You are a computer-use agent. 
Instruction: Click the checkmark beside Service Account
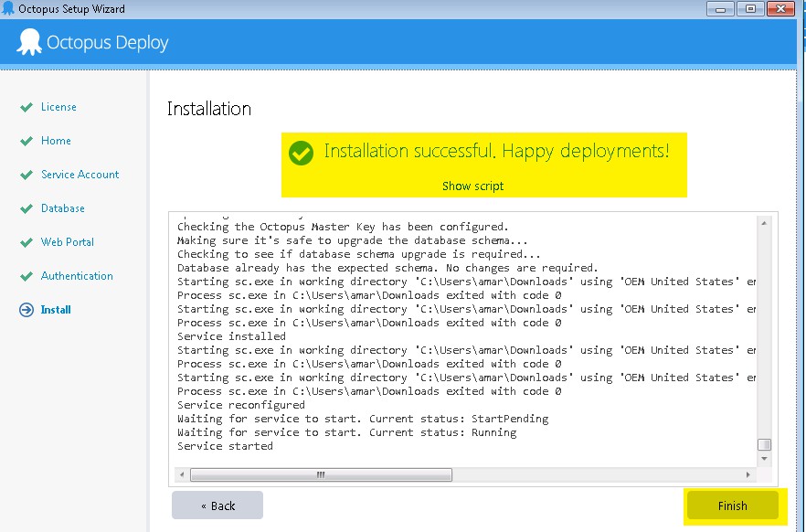coord(27,175)
